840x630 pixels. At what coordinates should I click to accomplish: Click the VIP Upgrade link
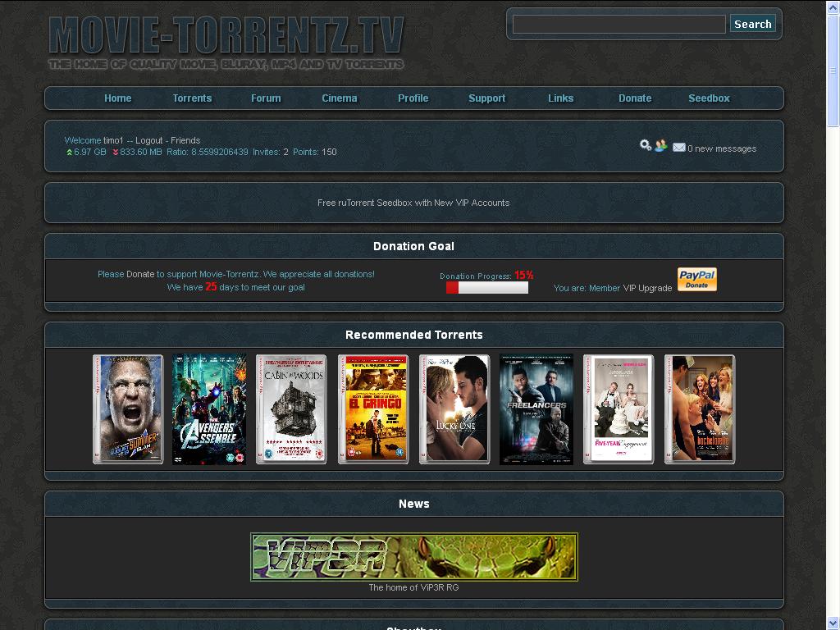pyautogui.click(x=647, y=288)
